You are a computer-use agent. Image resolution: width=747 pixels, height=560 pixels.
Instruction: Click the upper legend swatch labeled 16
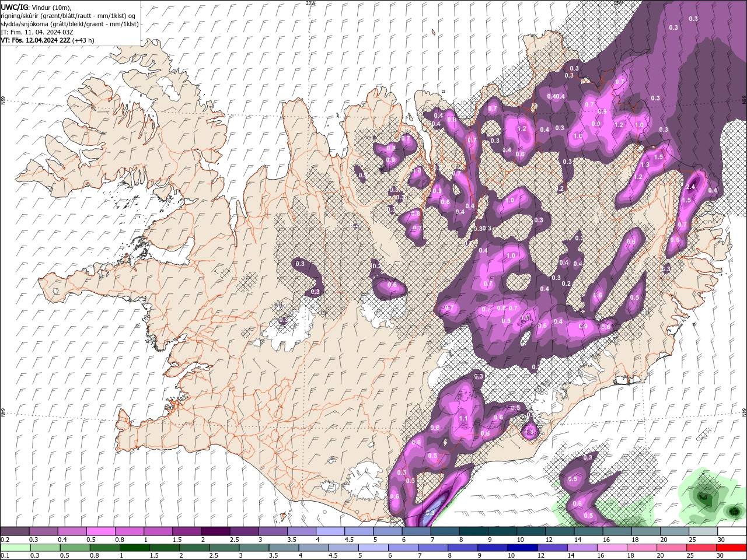click(616, 531)
